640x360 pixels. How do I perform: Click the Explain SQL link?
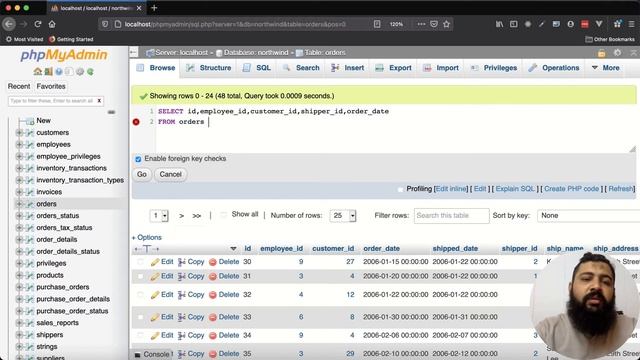[x=515, y=189]
